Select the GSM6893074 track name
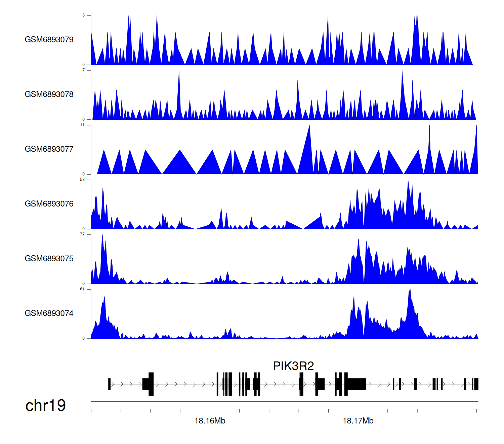 [49, 313]
